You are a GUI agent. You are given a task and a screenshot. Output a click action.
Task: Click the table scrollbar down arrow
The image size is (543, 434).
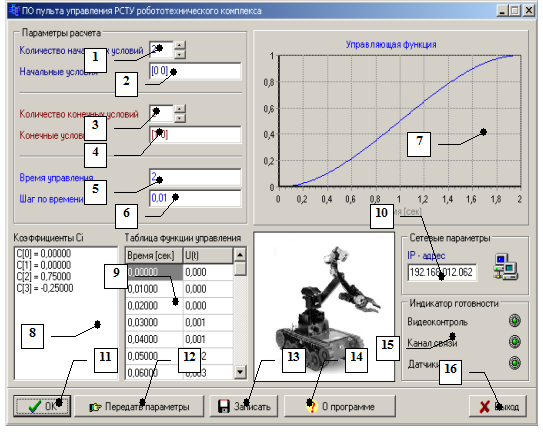(240, 372)
